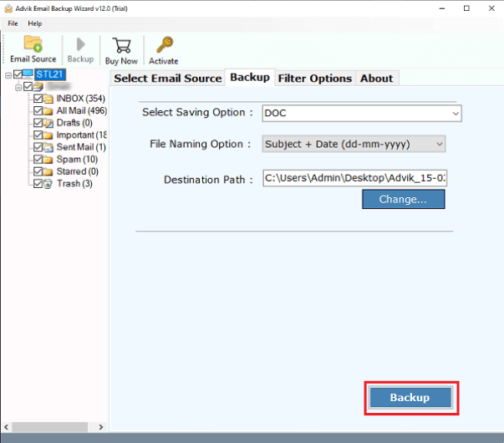Select the Trash (3) label
The image size is (504, 443).
tap(74, 184)
